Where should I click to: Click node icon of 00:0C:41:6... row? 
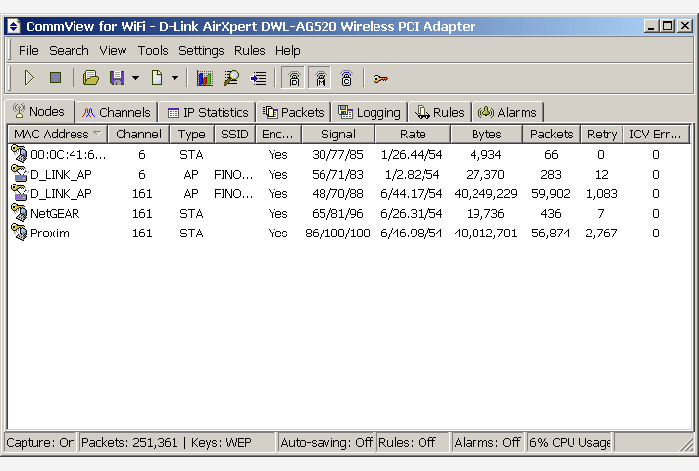tap(19, 154)
